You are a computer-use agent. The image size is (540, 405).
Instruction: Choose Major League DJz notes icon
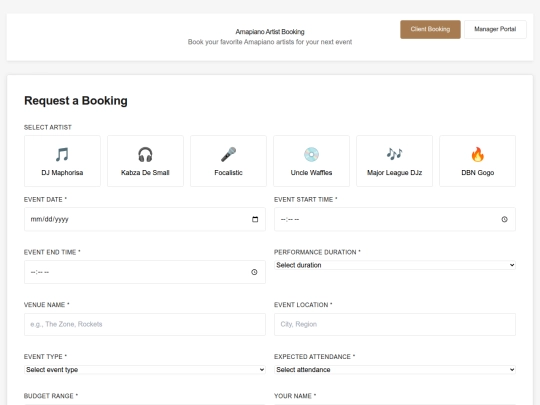[x=394, y=154]
